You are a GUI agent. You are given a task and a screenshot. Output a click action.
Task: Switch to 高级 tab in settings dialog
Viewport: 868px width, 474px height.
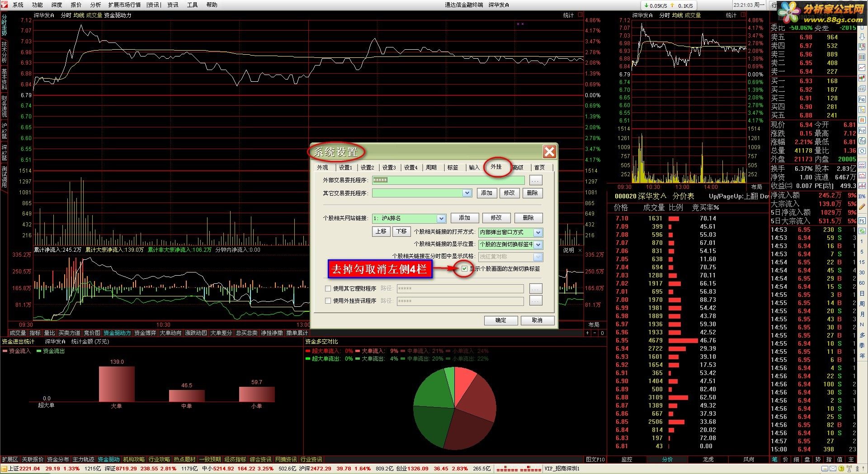[518, 167]
